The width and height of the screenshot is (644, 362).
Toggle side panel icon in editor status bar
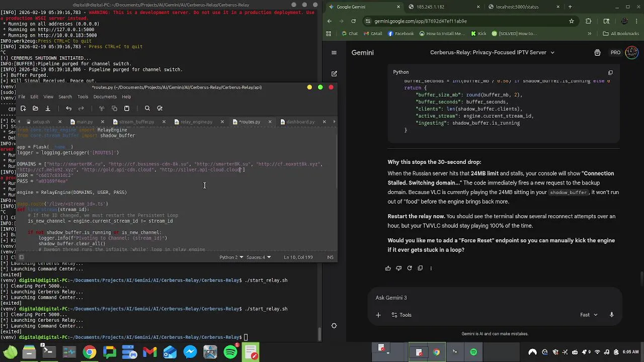click(x=21, y=257)
